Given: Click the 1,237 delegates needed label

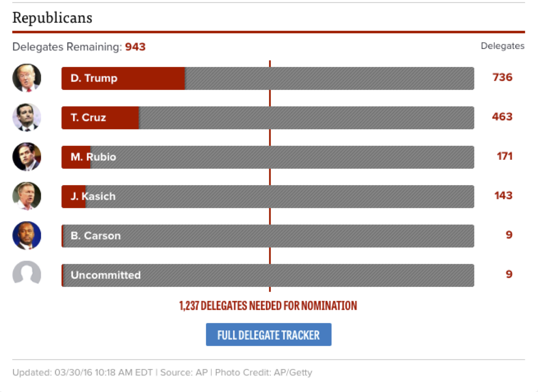Looking at the screenshot, I should click(x=268, y=306).
